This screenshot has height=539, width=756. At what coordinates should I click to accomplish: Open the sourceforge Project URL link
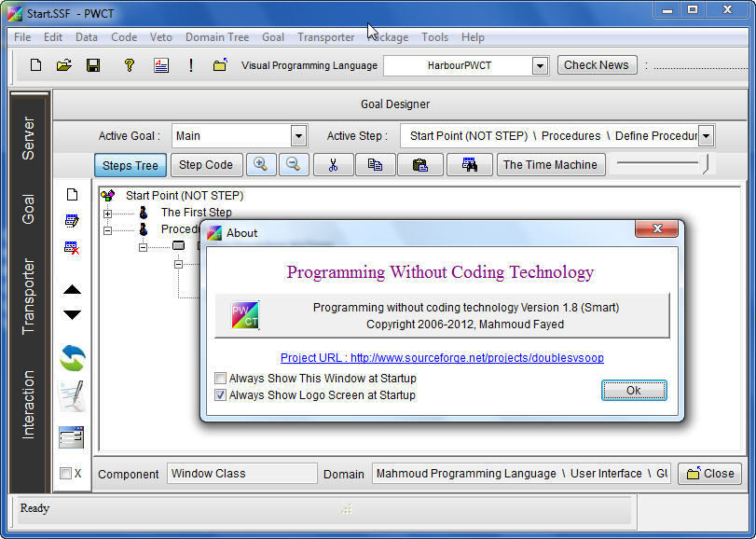point(436,358)
